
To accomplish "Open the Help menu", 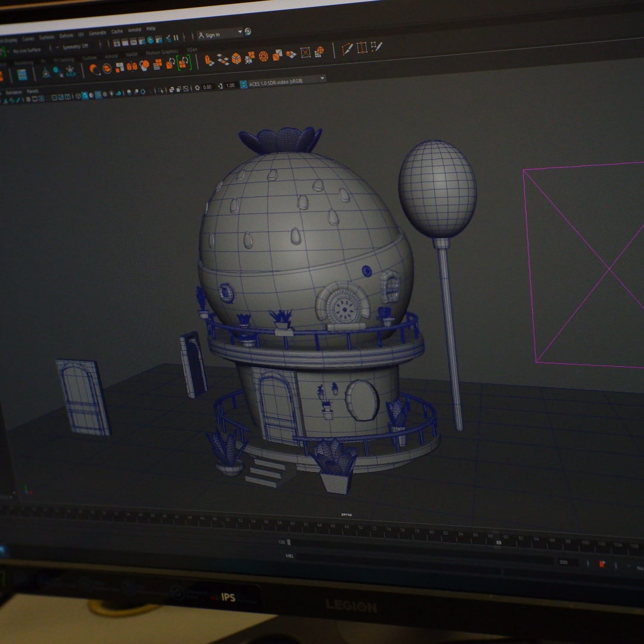I will pyautogui.click(x=151, y=28).
